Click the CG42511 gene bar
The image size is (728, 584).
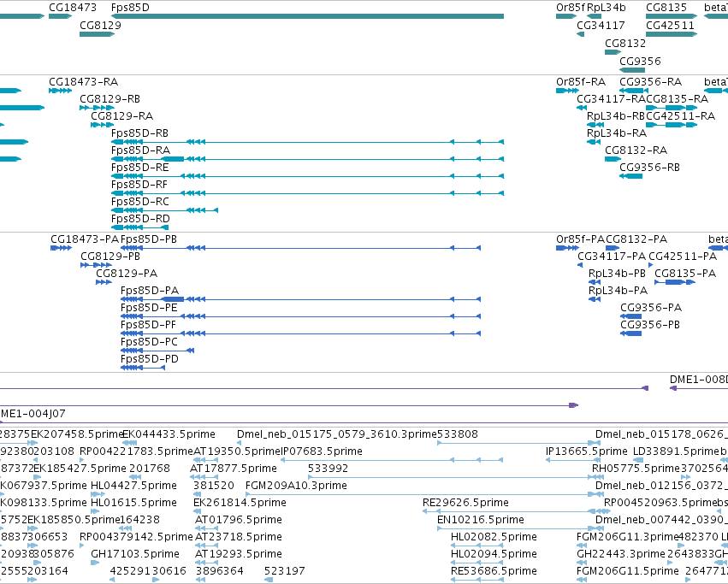click(x=672, y=34)
